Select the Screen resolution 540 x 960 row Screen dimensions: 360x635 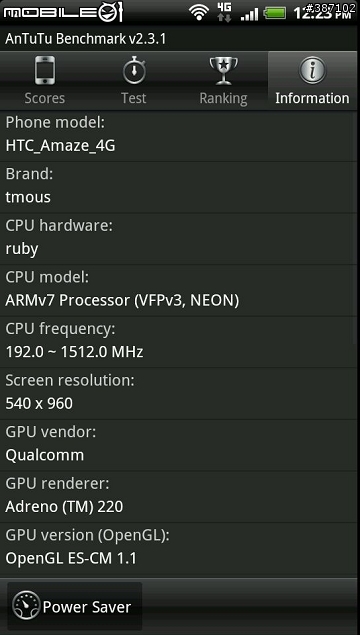tap(180, 394)
